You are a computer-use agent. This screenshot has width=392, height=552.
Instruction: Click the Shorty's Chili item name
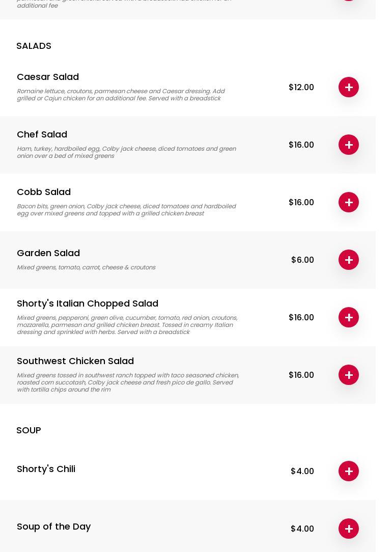tap(46, 469)
